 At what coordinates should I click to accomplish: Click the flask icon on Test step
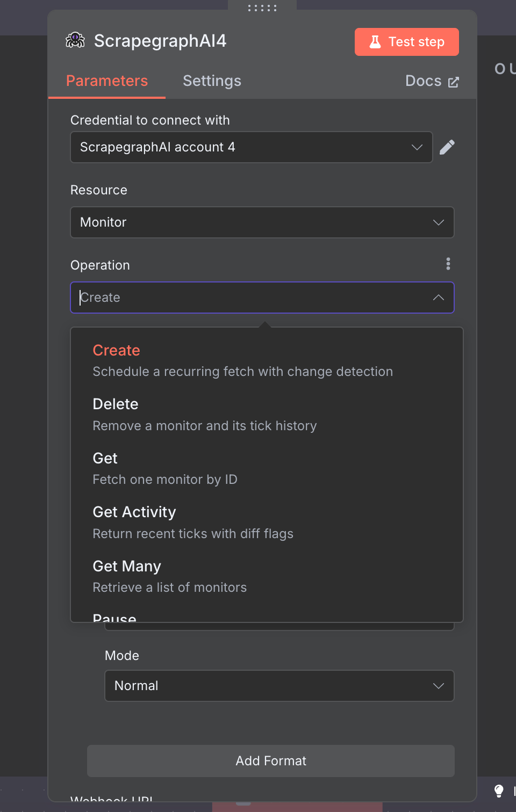[x=375, y=42]
